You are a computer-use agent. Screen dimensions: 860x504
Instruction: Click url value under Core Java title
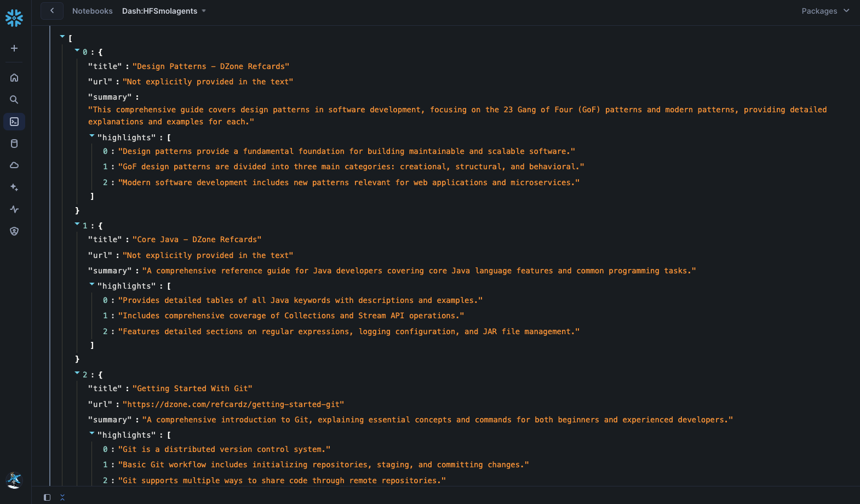208,255
